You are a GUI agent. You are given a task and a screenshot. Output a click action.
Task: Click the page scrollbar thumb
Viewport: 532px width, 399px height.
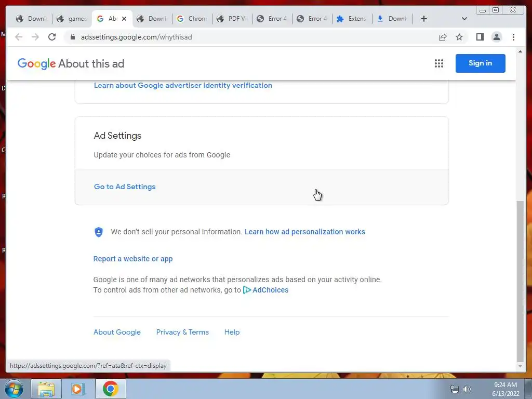pyautogui.click(x=520, y=282)
